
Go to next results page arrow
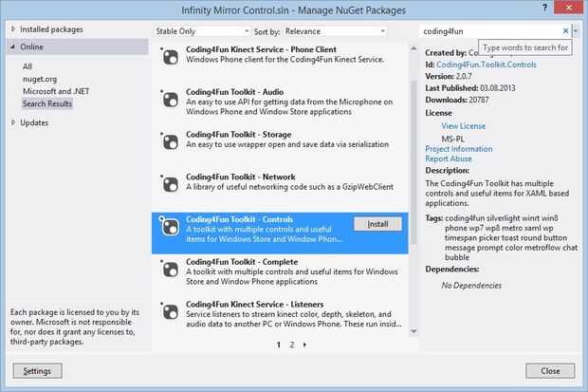click(304, 345)
